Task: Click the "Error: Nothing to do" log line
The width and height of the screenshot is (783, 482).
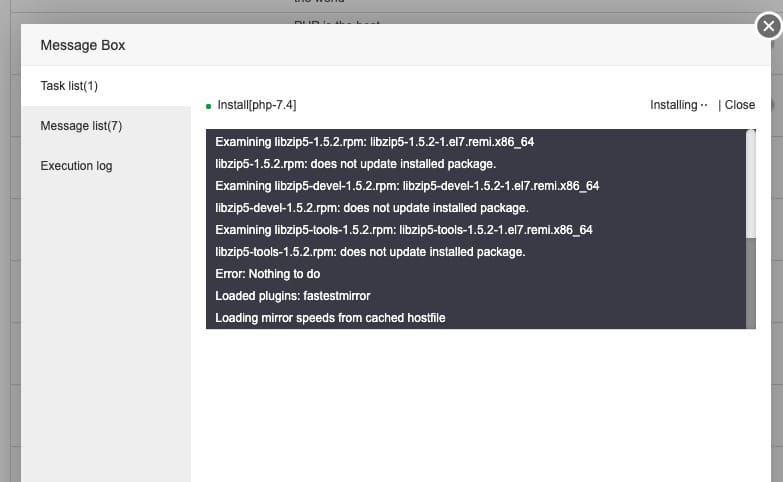Action: (x=268, y=274)
